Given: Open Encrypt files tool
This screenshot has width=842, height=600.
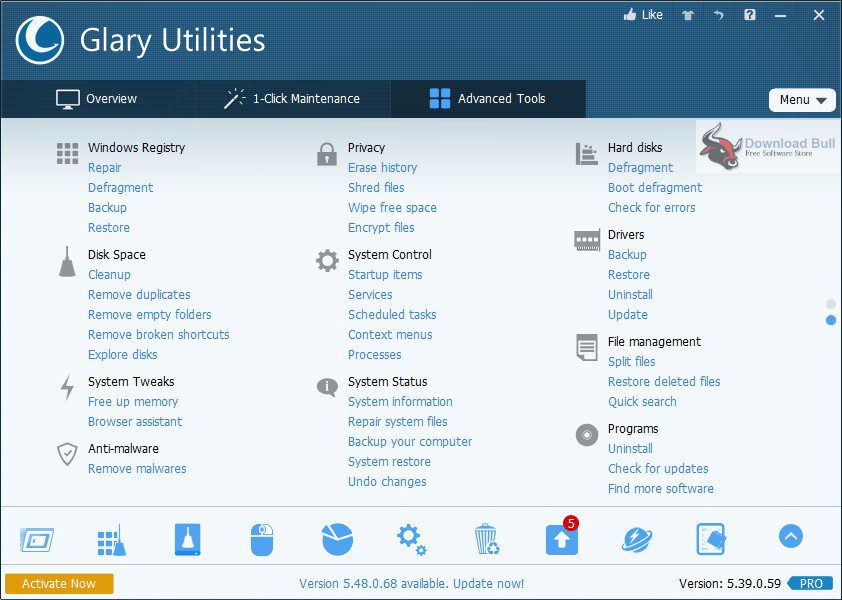Looking at the screenshot, I should 381,228.
